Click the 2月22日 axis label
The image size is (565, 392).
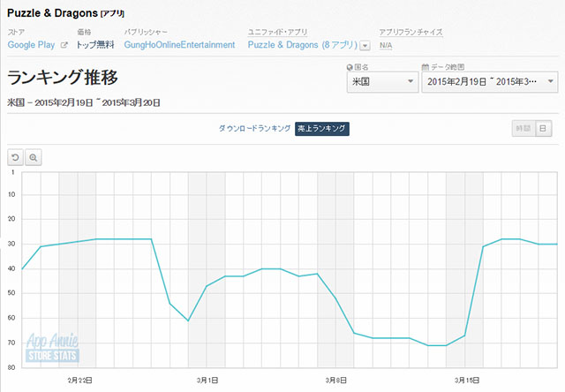[x=79, y=381]
